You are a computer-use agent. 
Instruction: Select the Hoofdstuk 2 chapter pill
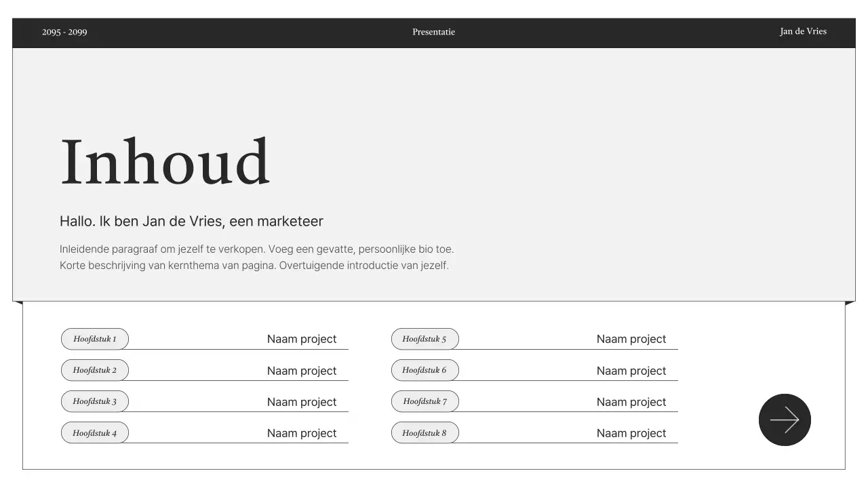94,370
